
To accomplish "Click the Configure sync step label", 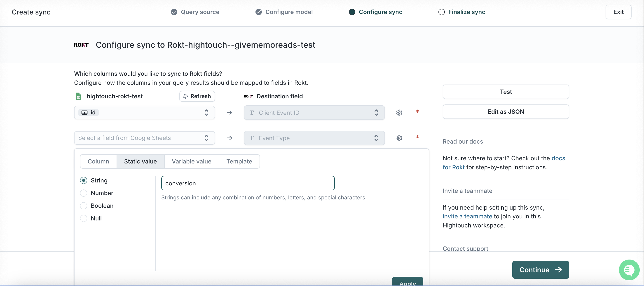I will pos(380,12).
